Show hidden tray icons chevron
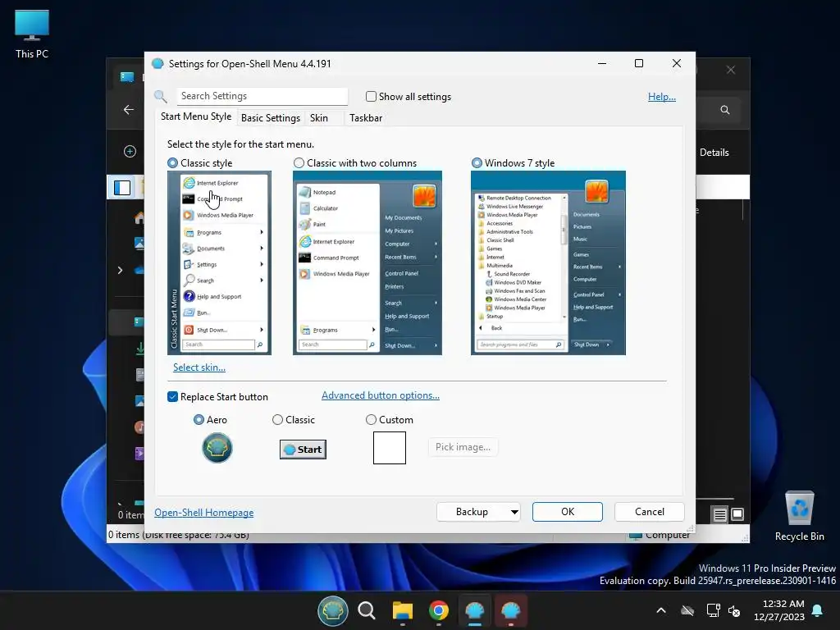840x630 pixels. point(661,610)
